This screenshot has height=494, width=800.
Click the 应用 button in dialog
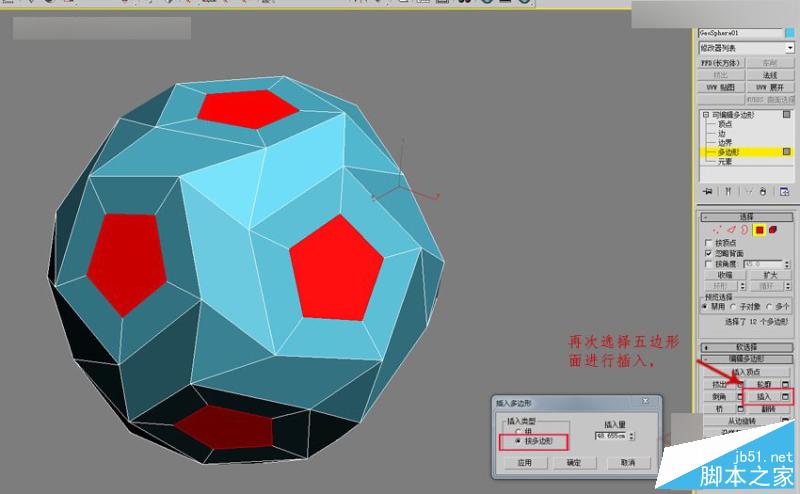(x=525, y=462)
